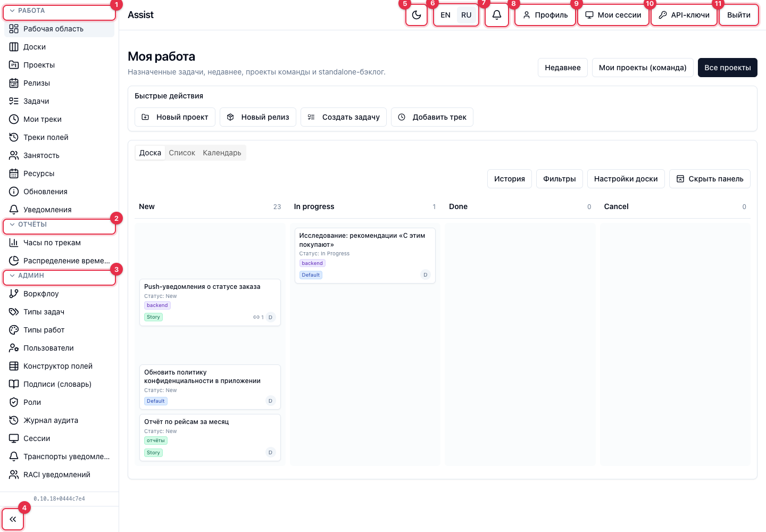Image resolution: width=766 pixels, height=532 pixels.
Task: Collapse the АДМИН sidebar section
Action: (x=59, y=276)
